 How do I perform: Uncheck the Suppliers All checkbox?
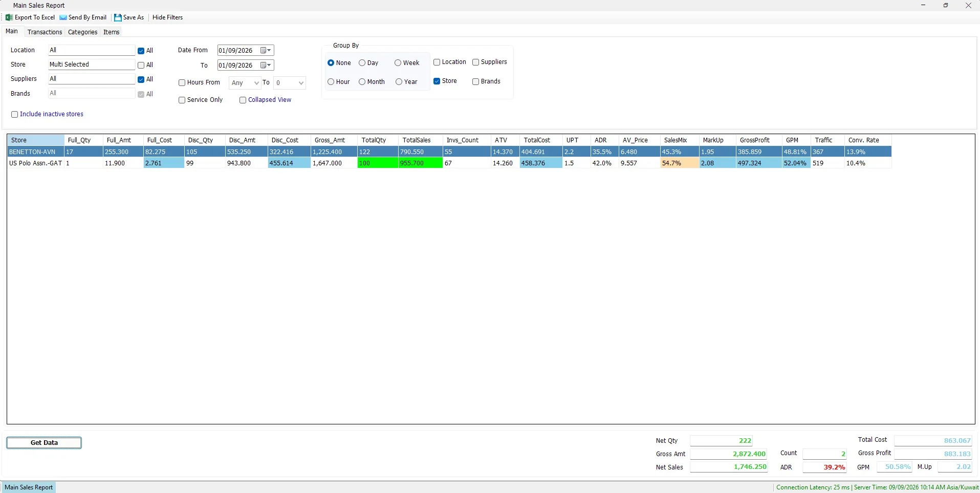141,79
